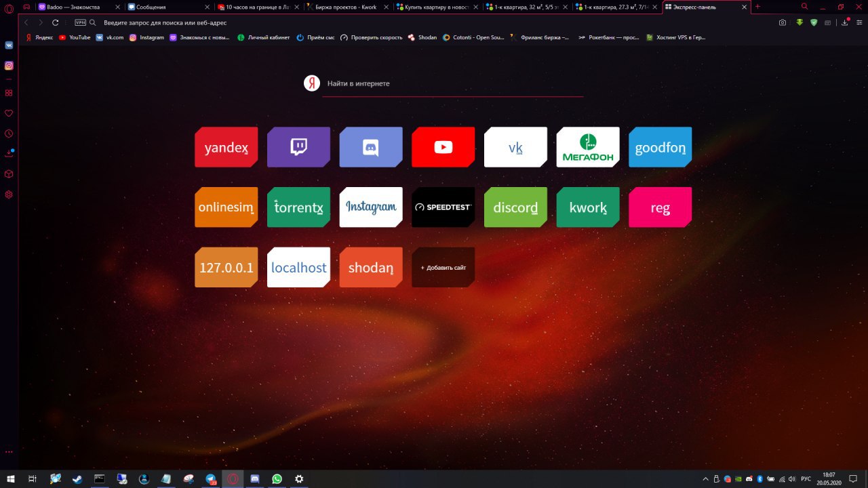Open the Рокетбанк bookmark
Screen dimensions: 868x488
coord(608,37)
